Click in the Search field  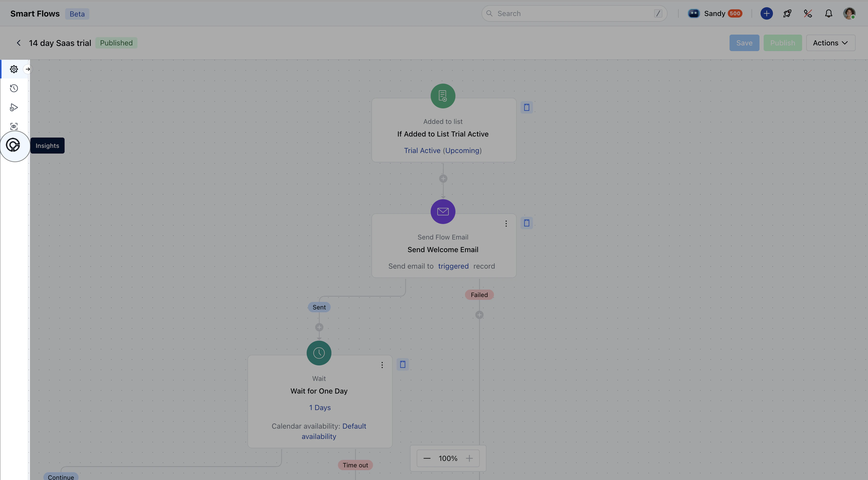(573, 13)
